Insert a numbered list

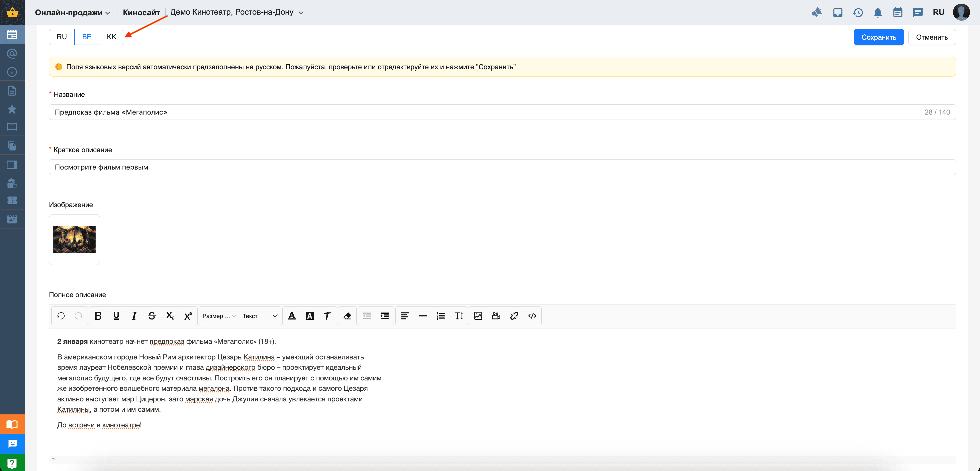click(x=441, y=315)
